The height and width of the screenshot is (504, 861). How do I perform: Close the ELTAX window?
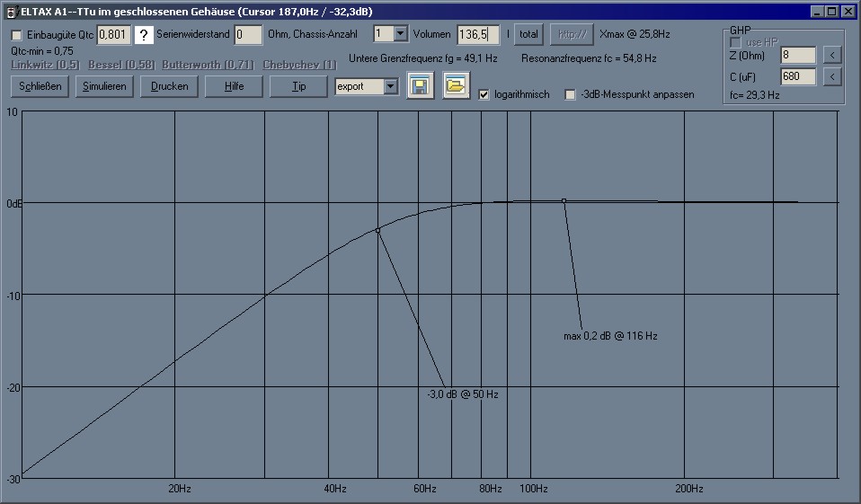[848, 12]
